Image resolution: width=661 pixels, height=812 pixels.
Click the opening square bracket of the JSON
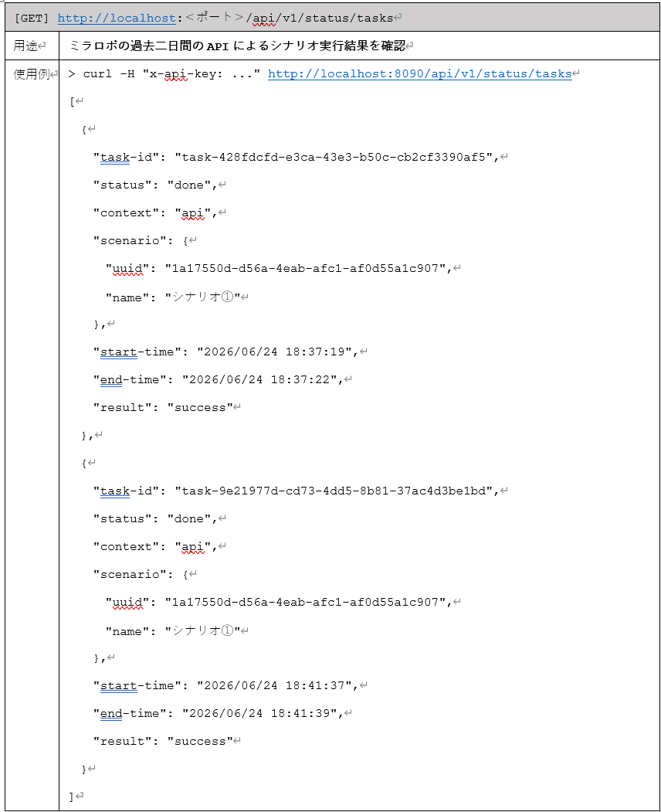click(72, 101)
